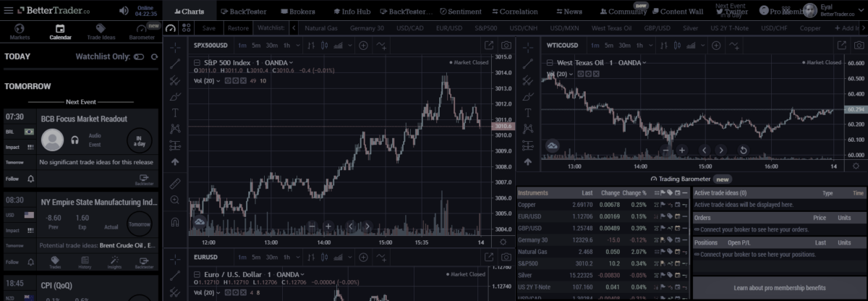
Task: Open West Texas Oil OANDA symbol dropdown
Action: tap(644, 62)
